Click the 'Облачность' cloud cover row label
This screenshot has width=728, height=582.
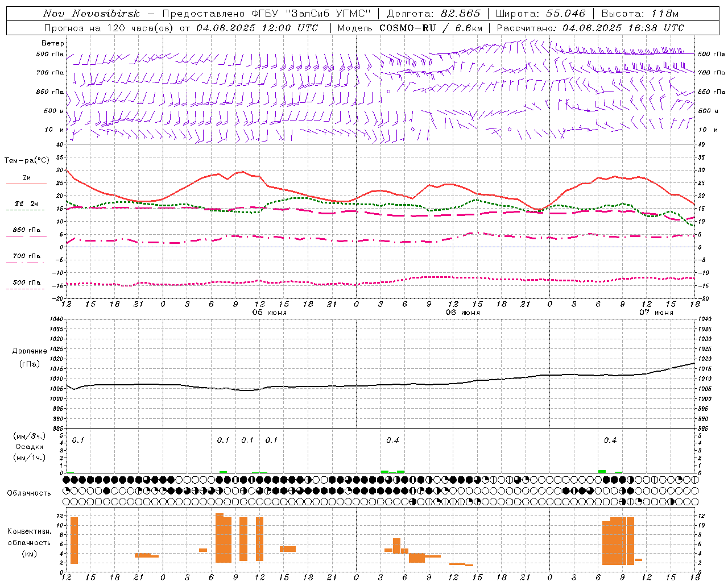pos(29,493)
